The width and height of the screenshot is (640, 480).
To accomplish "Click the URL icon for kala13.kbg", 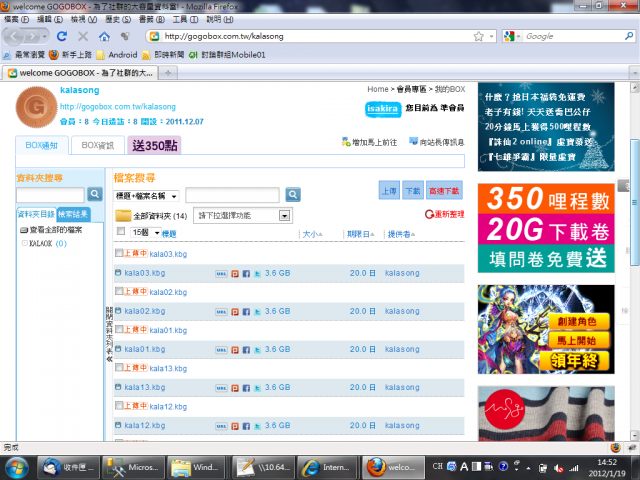I will click(221, 388).
